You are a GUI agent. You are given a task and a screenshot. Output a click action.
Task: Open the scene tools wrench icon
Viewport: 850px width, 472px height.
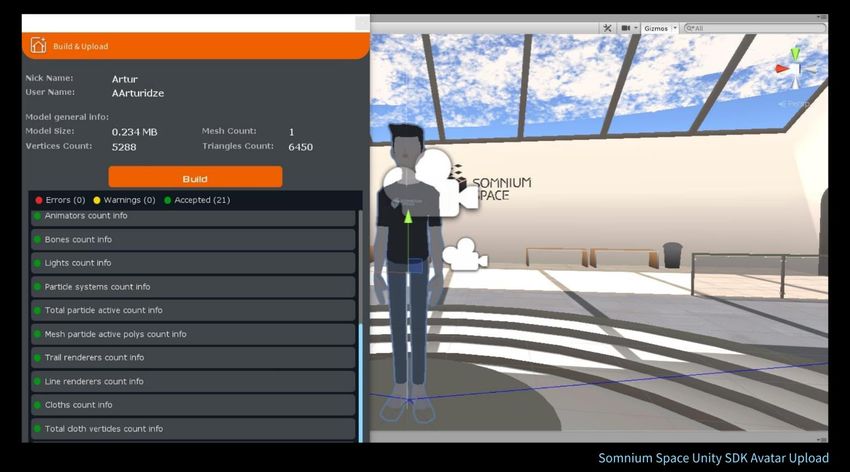607,28
